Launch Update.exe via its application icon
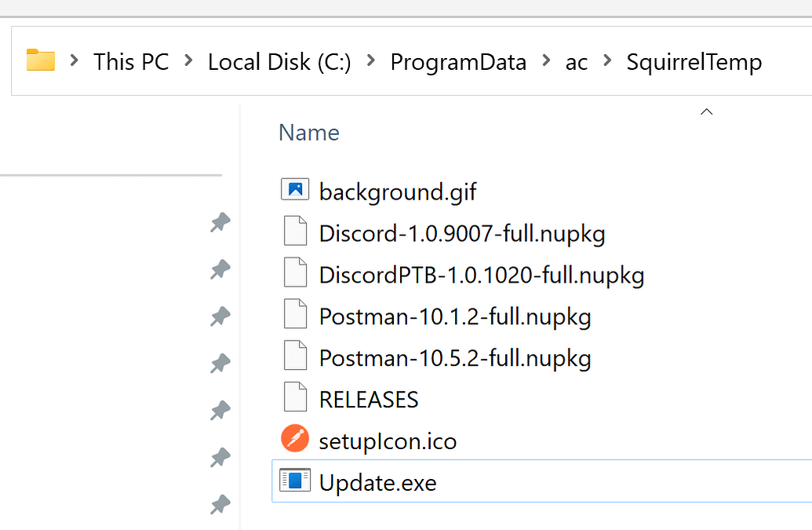 (295, 481)
